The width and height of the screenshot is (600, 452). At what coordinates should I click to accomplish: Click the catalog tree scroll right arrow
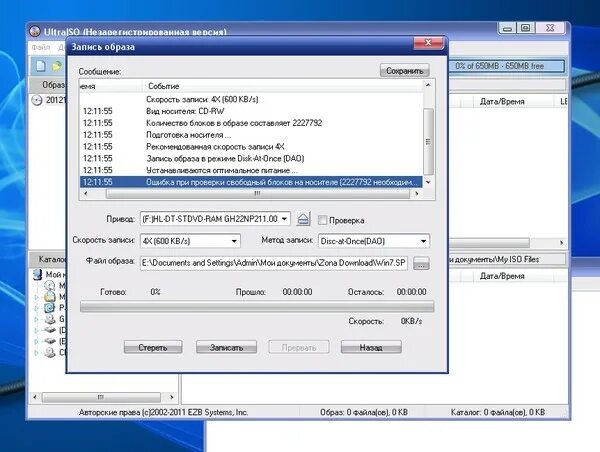pyautogui.click(x=171, y=397)
